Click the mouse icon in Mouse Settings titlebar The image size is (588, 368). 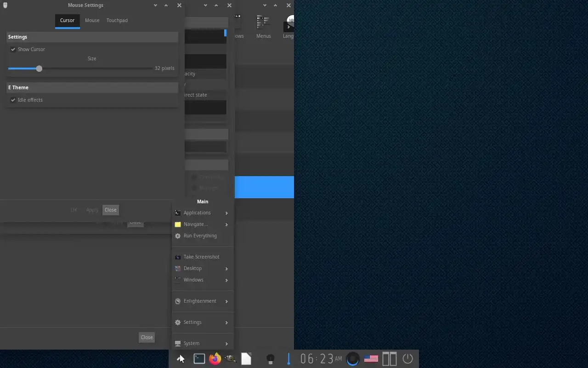(6, 5)
